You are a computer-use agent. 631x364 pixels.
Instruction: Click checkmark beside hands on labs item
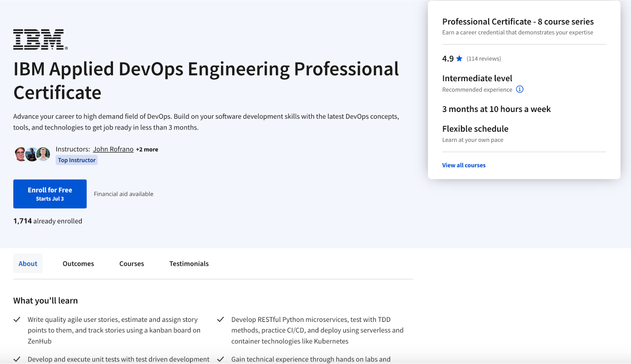[x=220, y=359]
